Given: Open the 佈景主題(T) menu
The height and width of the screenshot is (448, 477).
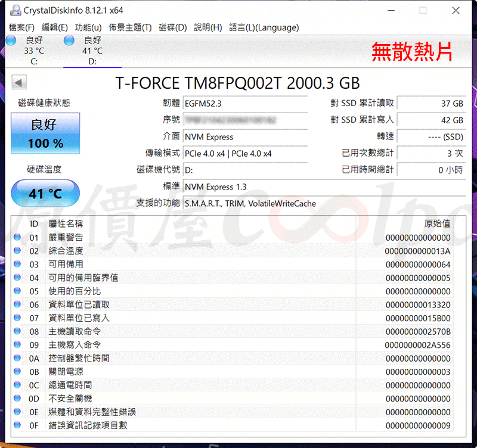Looking at the screenshot, I should click(130, 27).
